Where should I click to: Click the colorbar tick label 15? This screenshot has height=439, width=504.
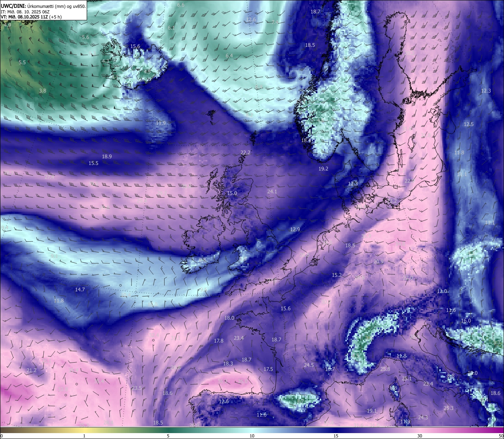336,436
